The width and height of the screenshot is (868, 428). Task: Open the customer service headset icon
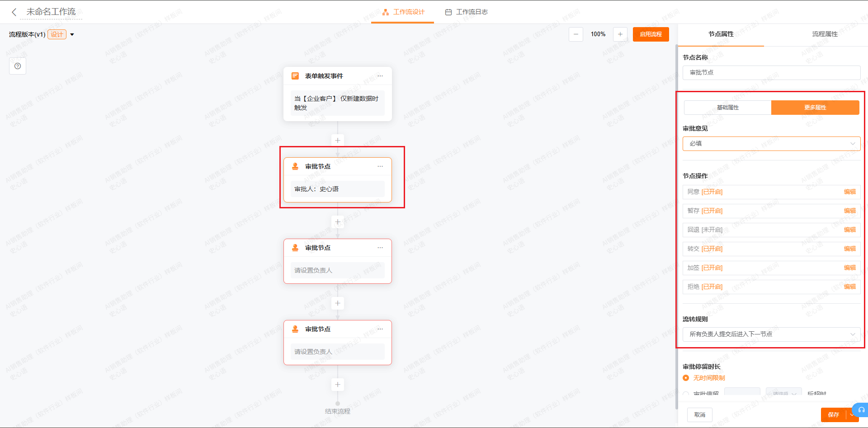861,410
